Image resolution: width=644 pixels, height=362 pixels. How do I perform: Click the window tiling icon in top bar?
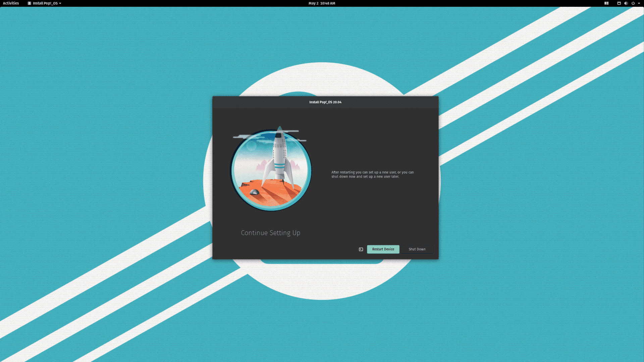[606, 3]
